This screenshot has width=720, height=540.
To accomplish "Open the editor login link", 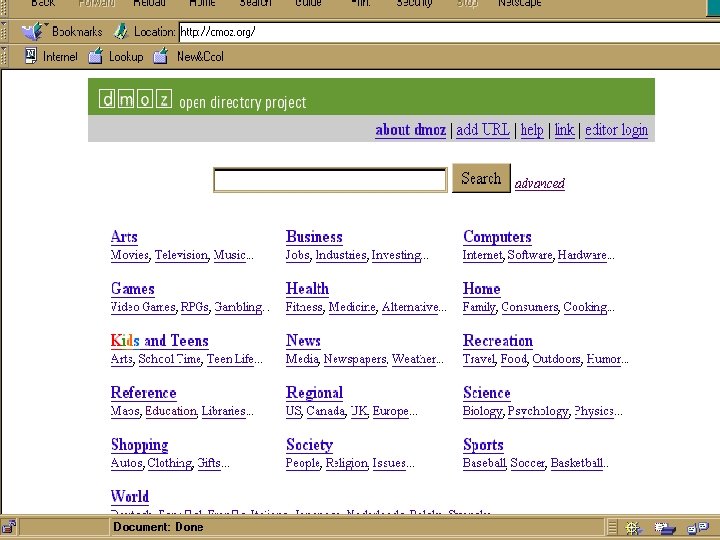I will [616, 130].
